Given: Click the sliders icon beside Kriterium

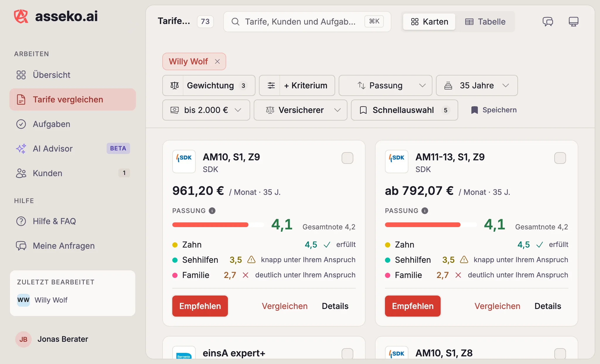Looking at the screenshot, I should click(271, 85).
